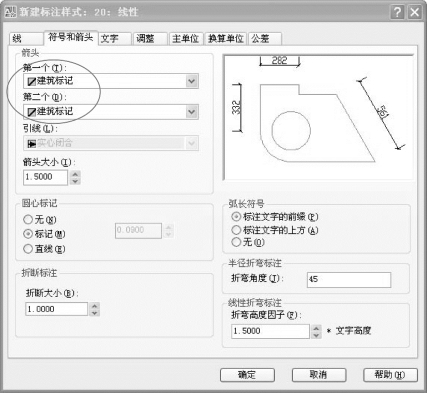Select center mark 直线 (Line) radio option

pyautogui.click(x=28, y=249)
